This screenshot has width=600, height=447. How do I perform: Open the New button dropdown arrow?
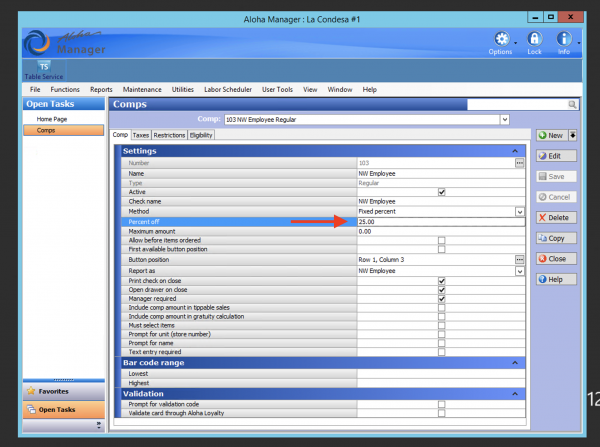[573, 135]
